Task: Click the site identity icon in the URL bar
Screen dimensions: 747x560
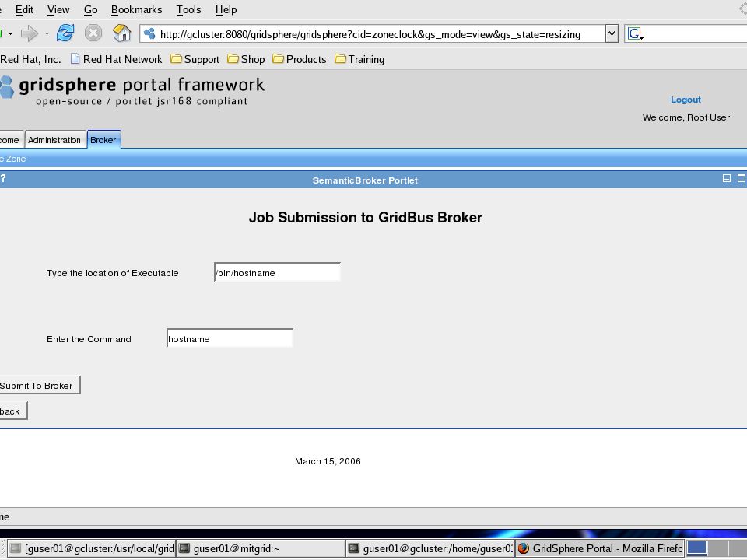Action: (149, 33)
